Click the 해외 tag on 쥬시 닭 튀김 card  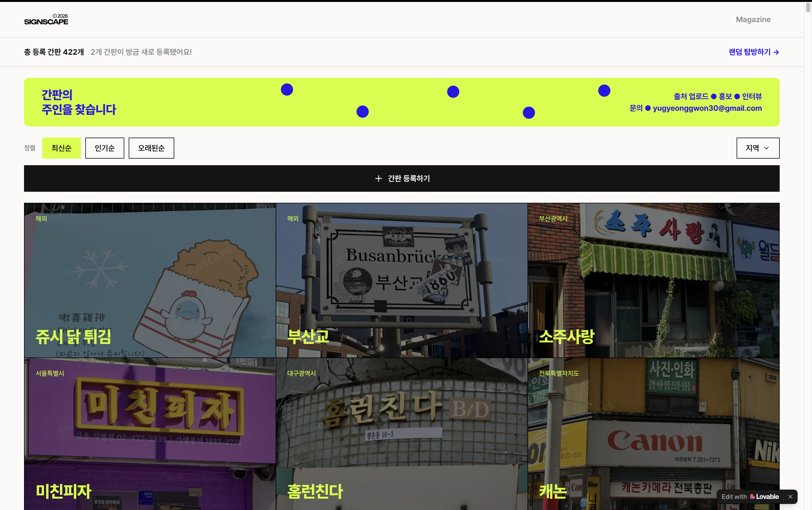coord(41,219)
